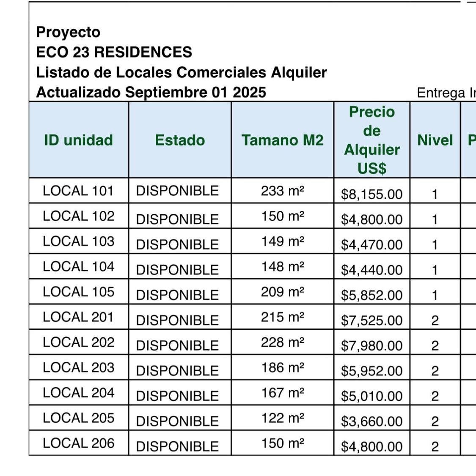This screenshot has height=476, width=476.
Task: Click the Tamano M2 column header
Action: 283,140
